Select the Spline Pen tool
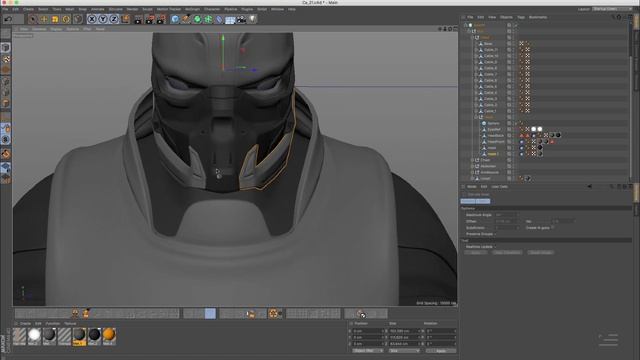This screenshot has height=360, width=640. [x=186, y=19]
